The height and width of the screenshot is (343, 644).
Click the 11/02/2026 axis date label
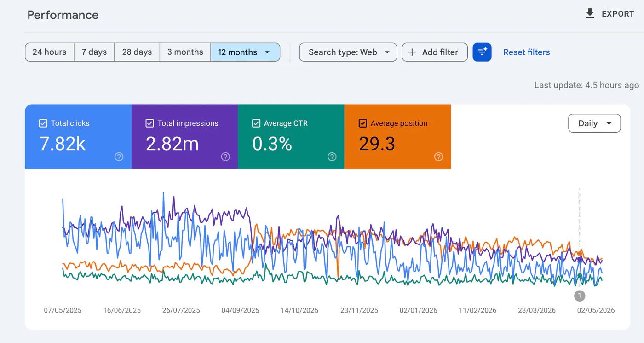tap(477, 310)
